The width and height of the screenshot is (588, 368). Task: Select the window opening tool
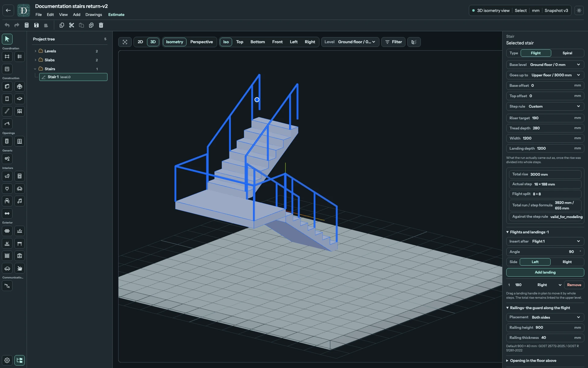20,141
